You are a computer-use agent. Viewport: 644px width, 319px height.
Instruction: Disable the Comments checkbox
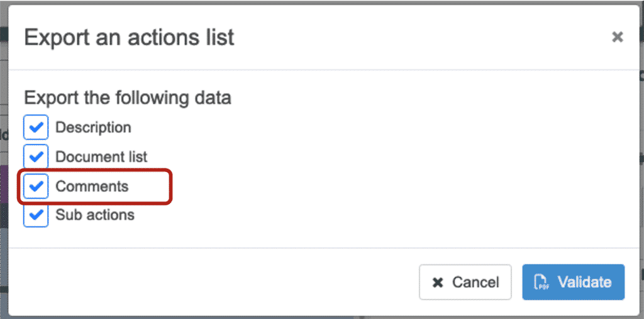(36, 187)
